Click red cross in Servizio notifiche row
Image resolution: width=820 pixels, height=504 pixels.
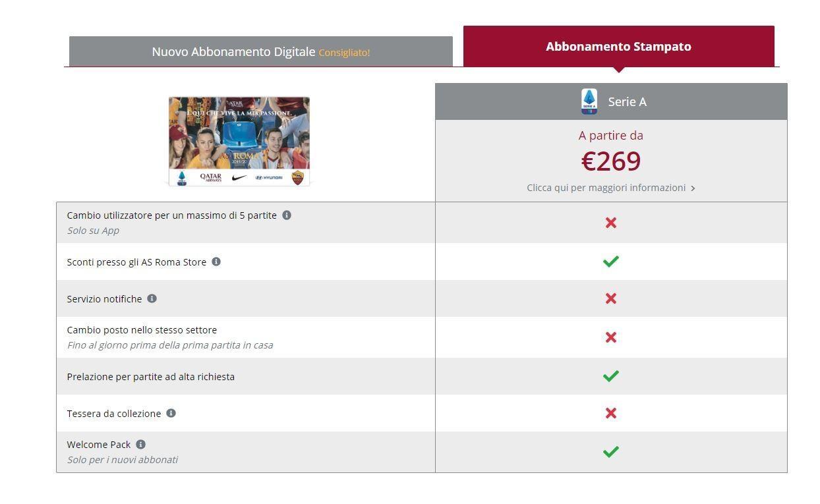611,298
